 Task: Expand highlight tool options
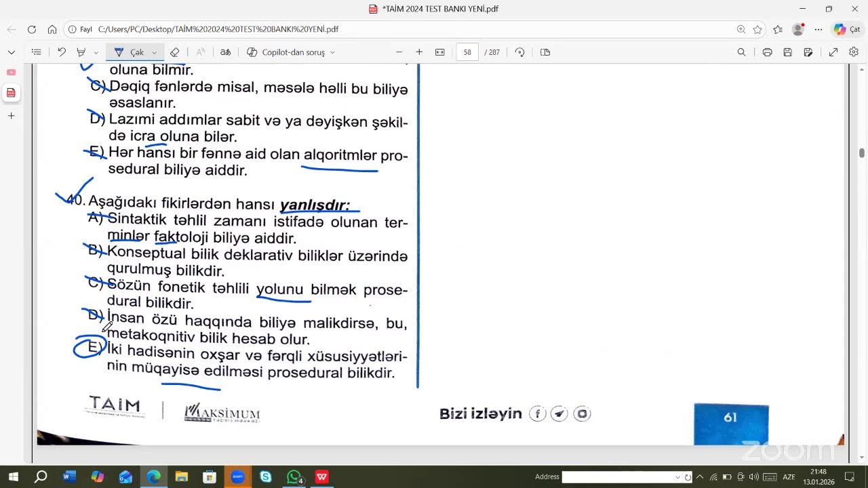tap(96, 52)
